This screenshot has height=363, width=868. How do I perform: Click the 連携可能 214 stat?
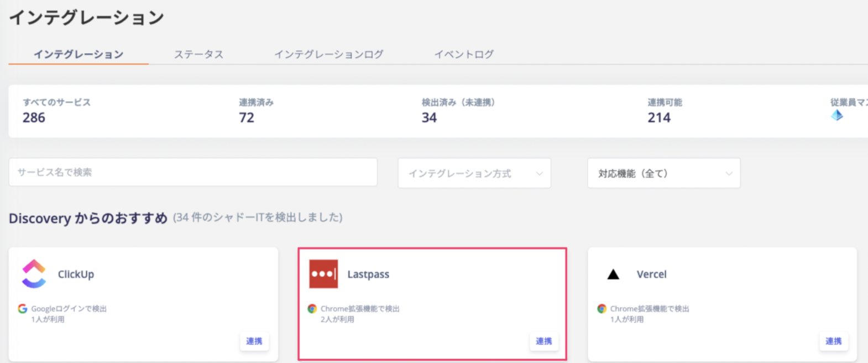coord(665,111)
